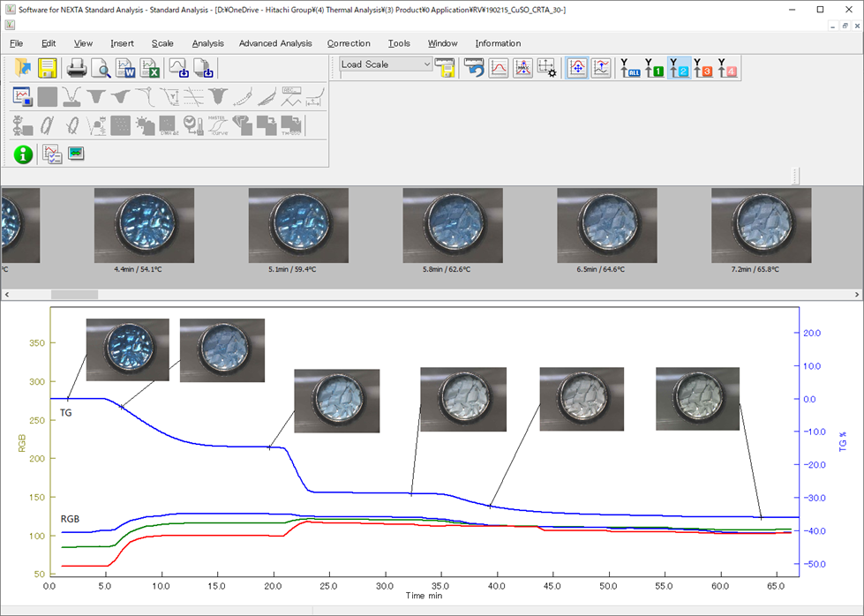Open the Scale menu
Image resolution: width=864 pixels, height=616 pixels.
tap(162, 43)
